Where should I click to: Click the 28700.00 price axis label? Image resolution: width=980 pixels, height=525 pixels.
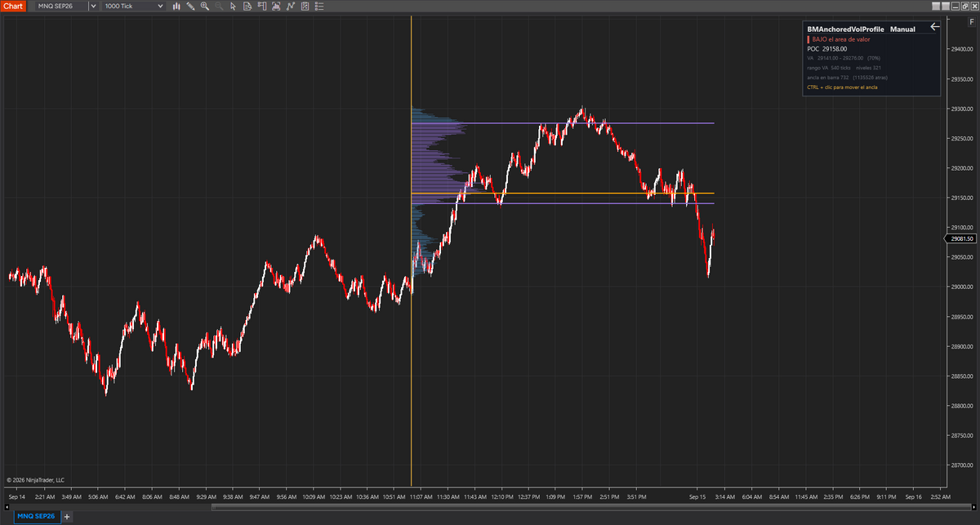pos(963,465)
